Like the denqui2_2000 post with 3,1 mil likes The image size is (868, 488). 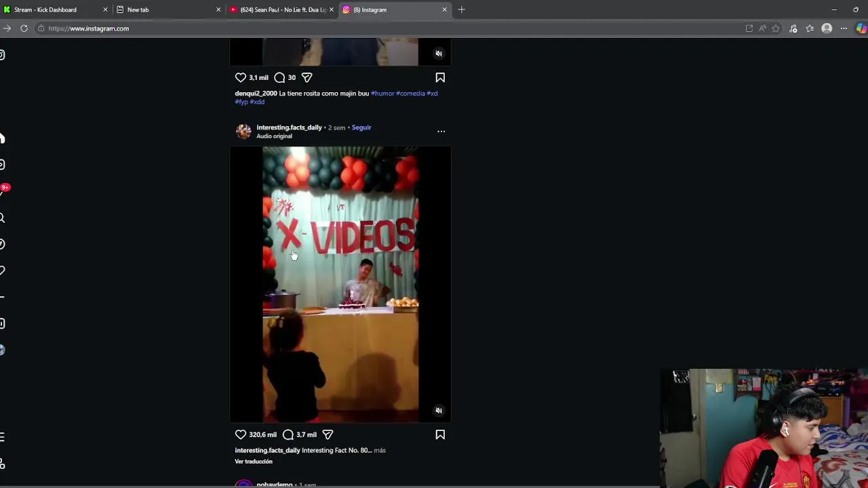pos(240,77)
